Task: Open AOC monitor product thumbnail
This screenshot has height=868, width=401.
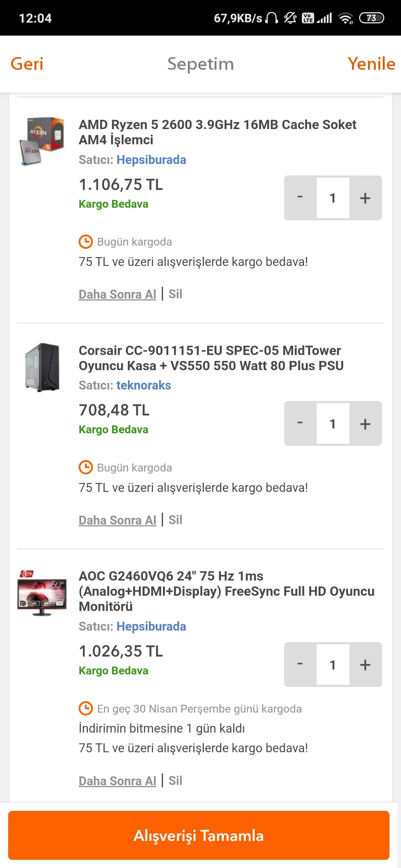Action: coord(42,593)
